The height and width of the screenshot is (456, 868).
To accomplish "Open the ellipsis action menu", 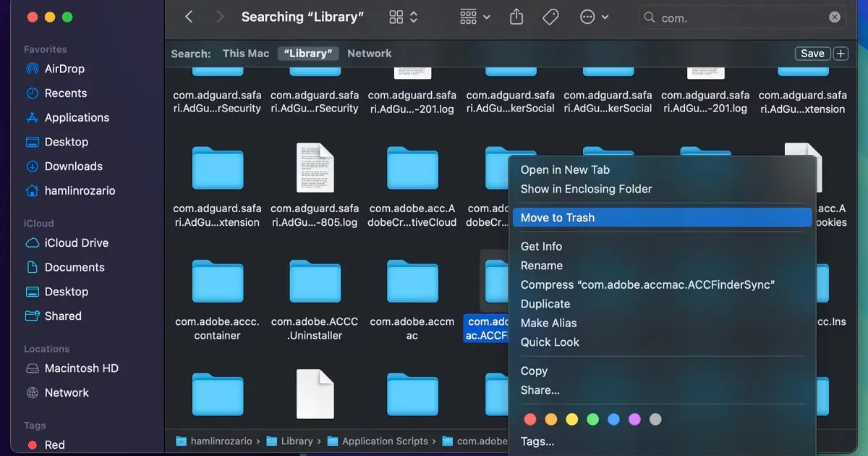I will point(595,17).
